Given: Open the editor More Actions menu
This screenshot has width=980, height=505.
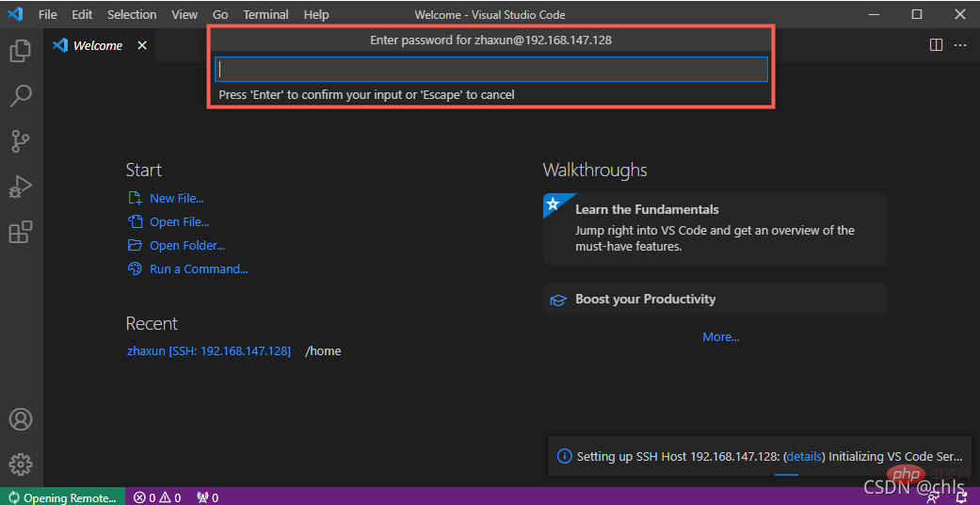Looking at the screenshot, I should click(961, 45).
